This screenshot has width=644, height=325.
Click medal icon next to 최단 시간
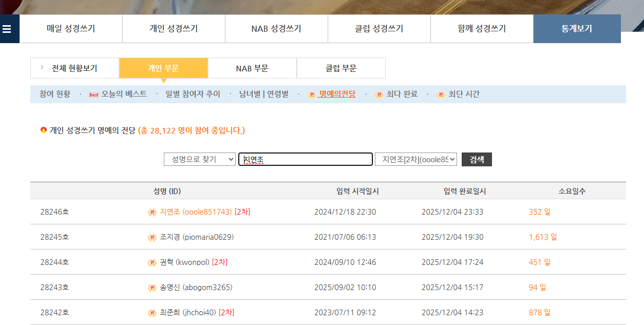(x=441, y=94)
